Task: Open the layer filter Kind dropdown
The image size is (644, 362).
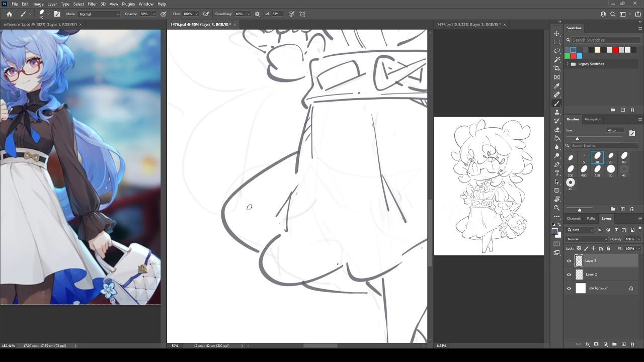Action: (581, 230)
